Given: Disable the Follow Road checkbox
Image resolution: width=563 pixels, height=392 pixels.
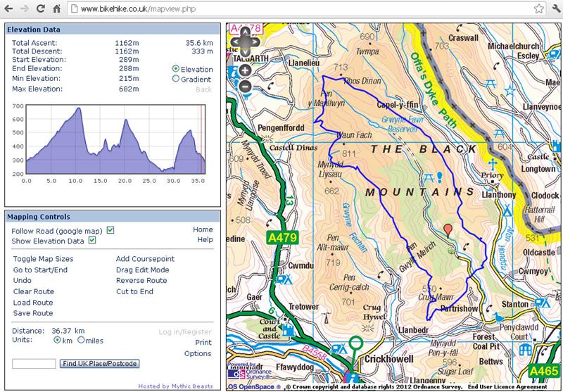Looking at the screenshot, I should click(x=110, y=230).
